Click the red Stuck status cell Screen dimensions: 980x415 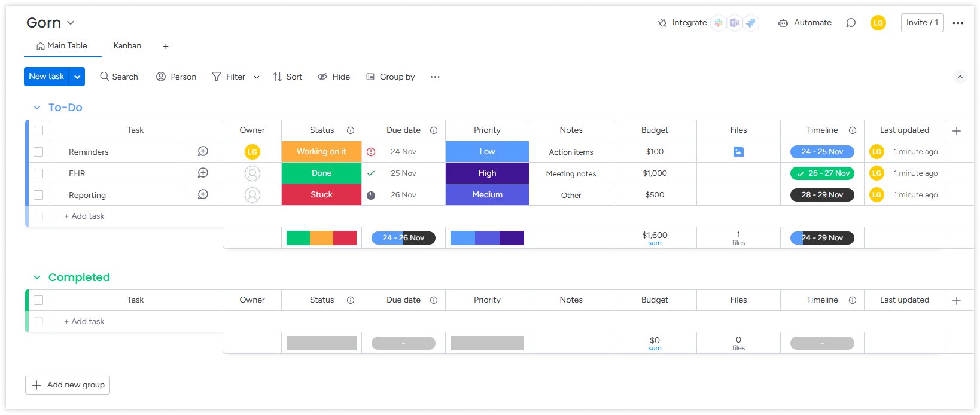coord(321,195)
